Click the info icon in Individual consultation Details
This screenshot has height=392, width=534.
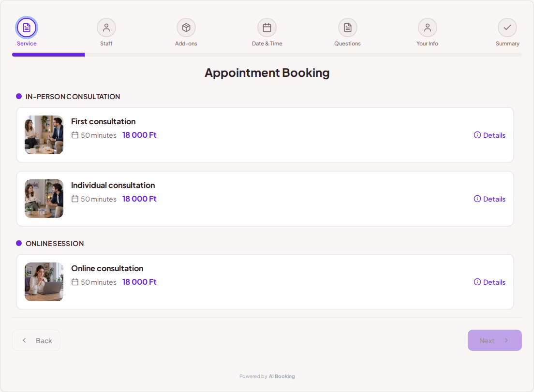pyautogui.click(x=477, y=199)
